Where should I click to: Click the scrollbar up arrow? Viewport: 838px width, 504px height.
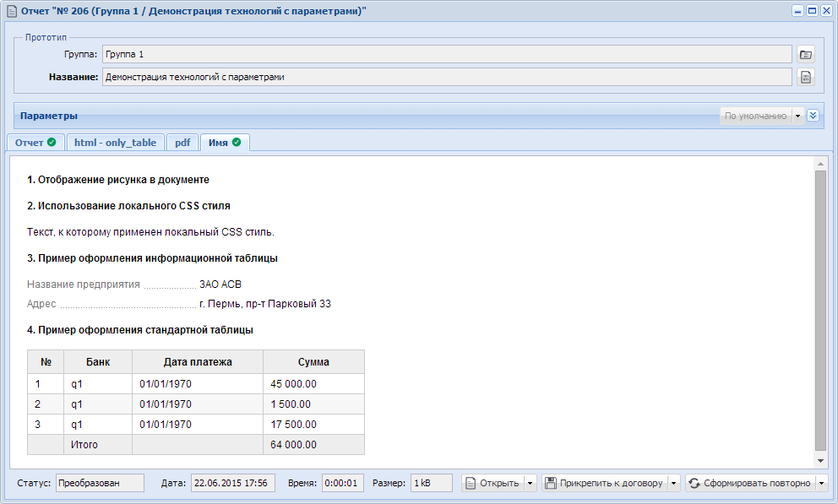[x=820, y=164]
